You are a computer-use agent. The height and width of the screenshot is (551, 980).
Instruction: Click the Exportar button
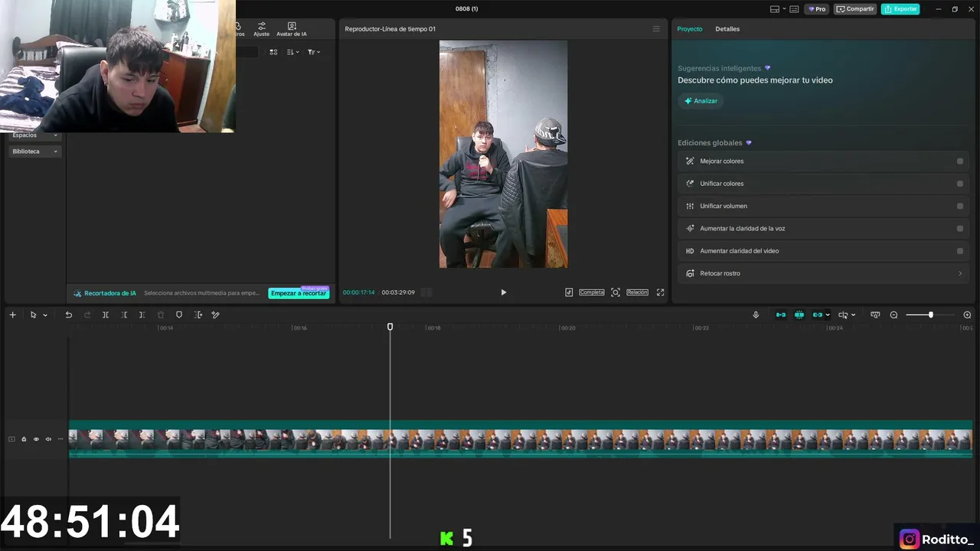coord(900,9)
